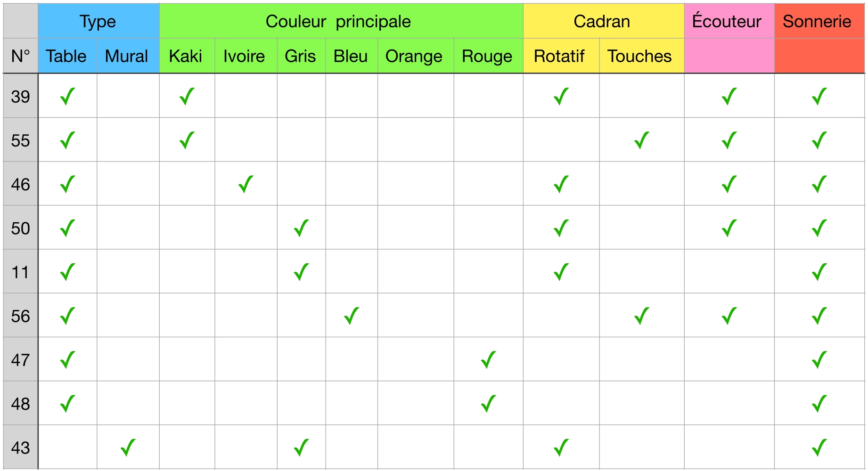Viewport: 868px width, 471px height.
Task: Click the Écouteur checkmark in row 46
Action: (x=729, y=184)
